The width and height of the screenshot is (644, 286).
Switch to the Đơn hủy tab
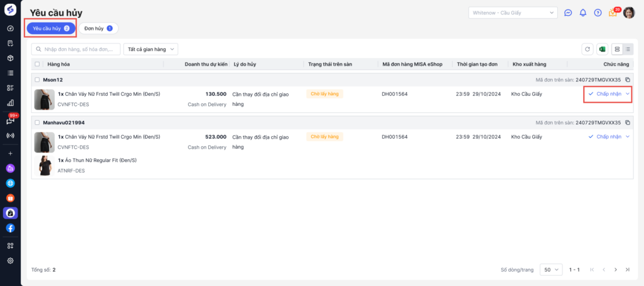point(98,28)
